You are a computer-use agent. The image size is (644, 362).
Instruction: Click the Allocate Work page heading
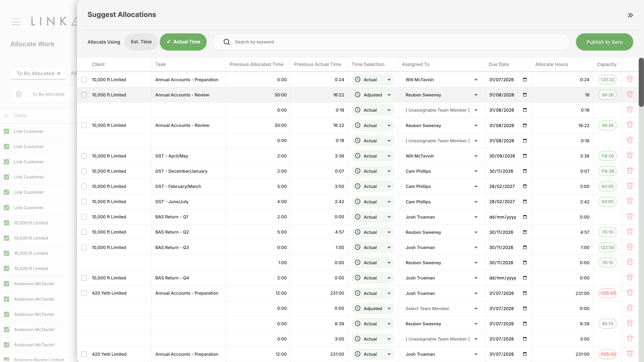coord(32,44)
